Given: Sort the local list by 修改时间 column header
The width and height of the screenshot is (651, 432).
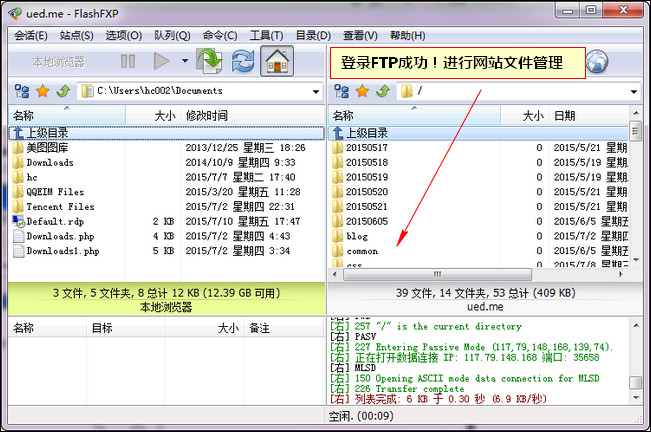Looking at the screenshot, I should pyautogui.click(x=253, y=115).
